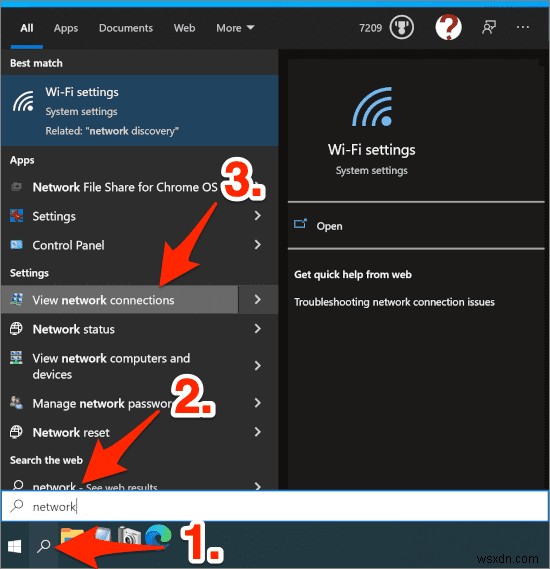This screenshot has width=550, height=569.
Task: Click the Wi-Fi settings title in the preview pane
Action: pyautogui.click(x=372, y=150)
